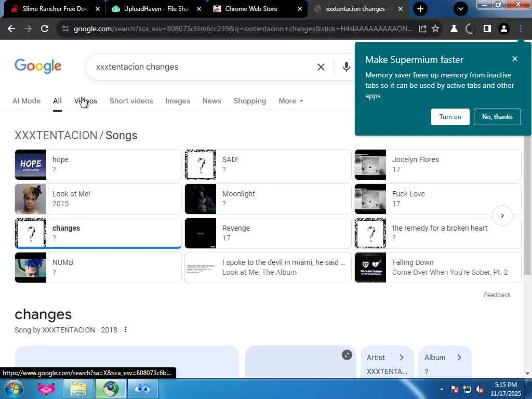This screenshot has width=532, height=399.
Task: Click No, thanks in memory saver popup
Action: pyautogui.click(x=497, y=117)
